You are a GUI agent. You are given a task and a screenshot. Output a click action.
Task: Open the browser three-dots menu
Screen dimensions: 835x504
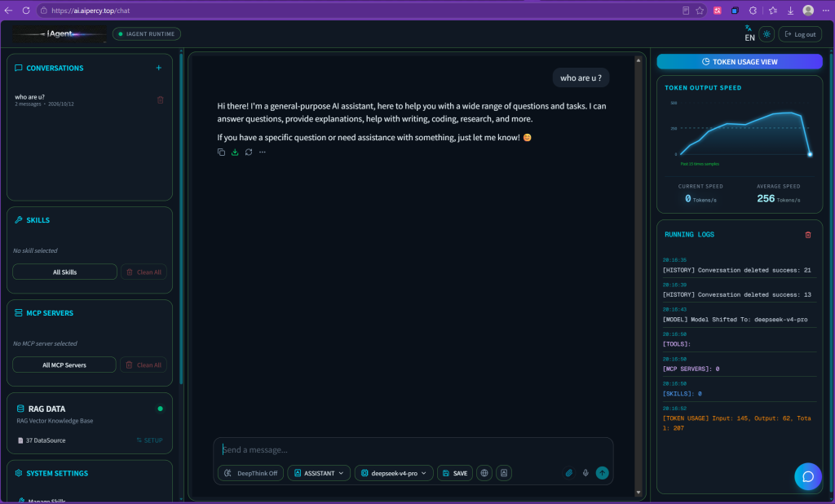tap(825, 10)
